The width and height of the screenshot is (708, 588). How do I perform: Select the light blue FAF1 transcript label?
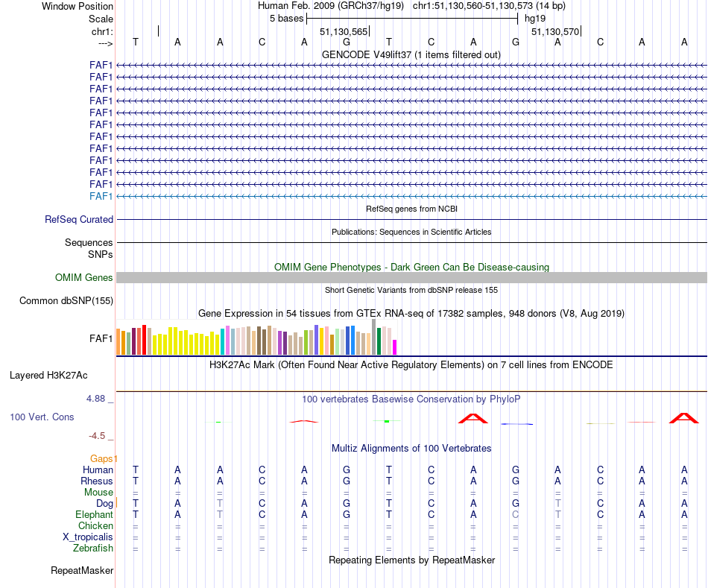[101, 196]
